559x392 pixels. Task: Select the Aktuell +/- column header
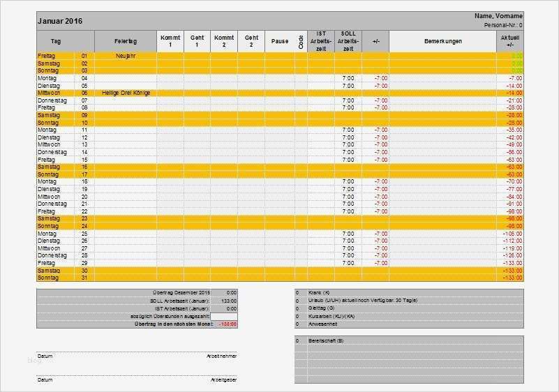point(510,41)
